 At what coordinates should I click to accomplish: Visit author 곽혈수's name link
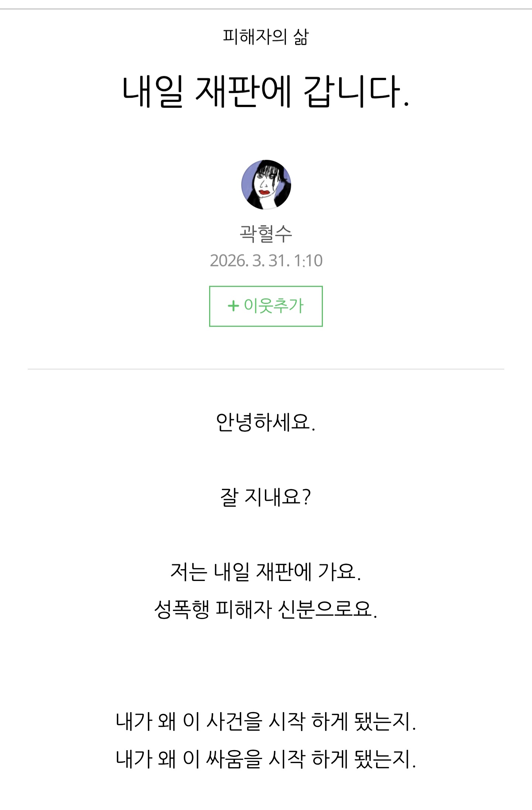266,234
